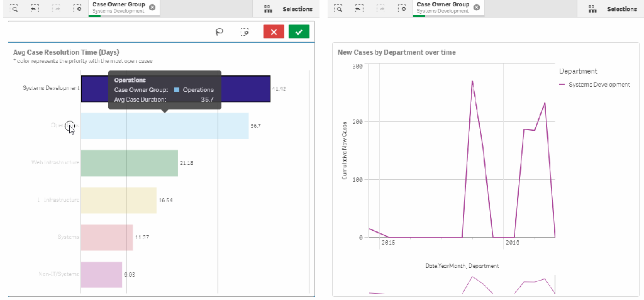Click the 2016 x-axis label

512,243
